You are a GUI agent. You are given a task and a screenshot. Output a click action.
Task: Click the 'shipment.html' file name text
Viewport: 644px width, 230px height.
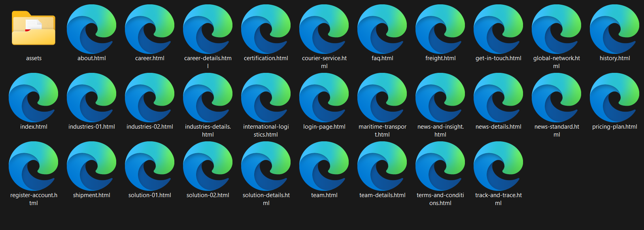[92, 195]
